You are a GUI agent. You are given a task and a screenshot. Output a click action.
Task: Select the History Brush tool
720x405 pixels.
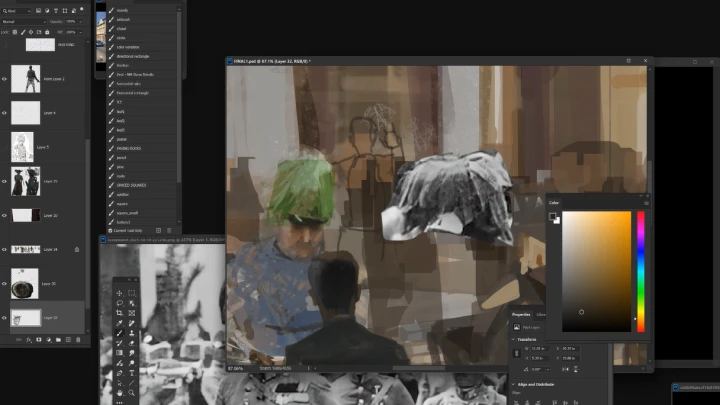[119, 343]
